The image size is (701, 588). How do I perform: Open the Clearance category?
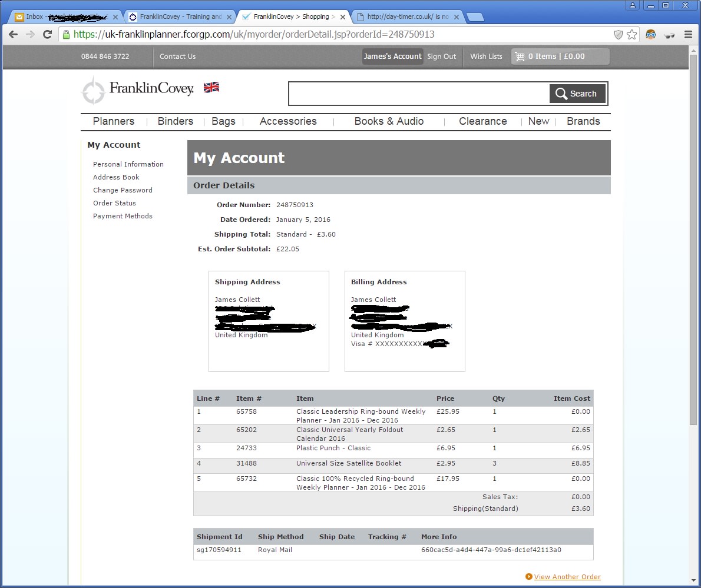482,121
